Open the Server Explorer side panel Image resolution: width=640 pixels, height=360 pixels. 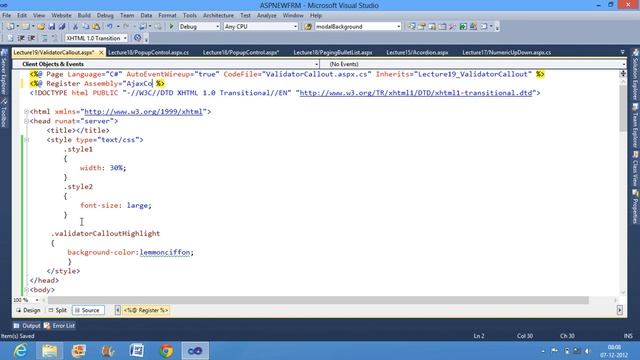[4, 73]
